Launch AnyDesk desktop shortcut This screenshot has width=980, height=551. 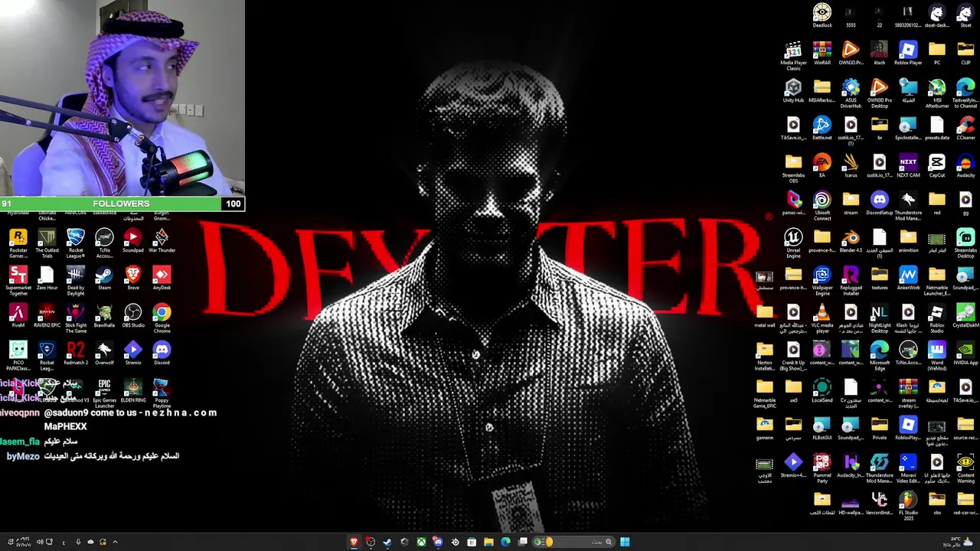click(162, 278)
